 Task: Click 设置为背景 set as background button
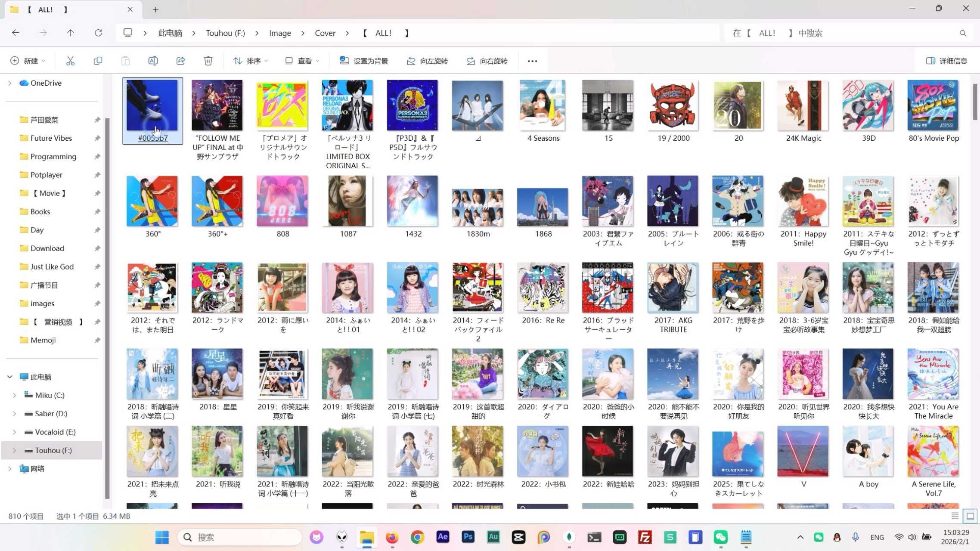coord(364,61)
